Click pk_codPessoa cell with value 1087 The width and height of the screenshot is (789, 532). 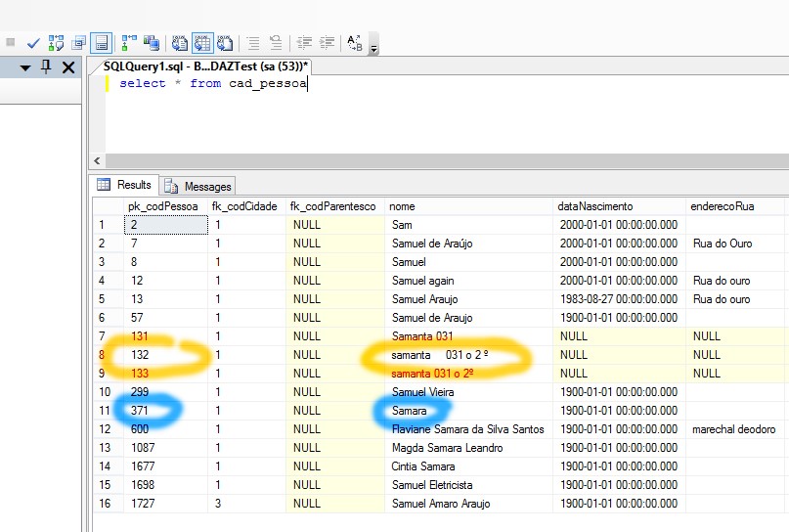pyautogui.click(x=166, y=448)
